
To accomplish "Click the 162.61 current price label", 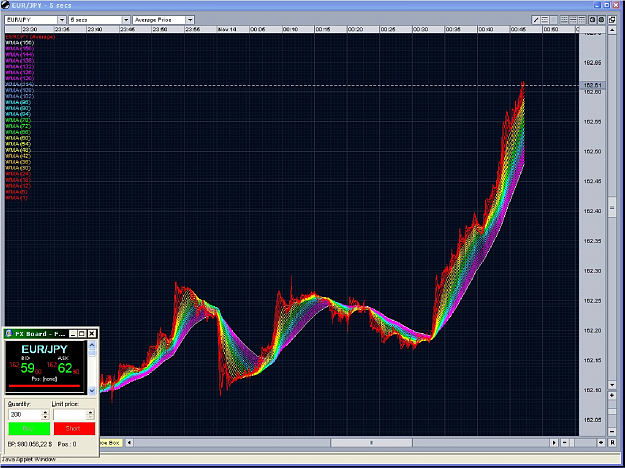I will pyautogui.click(x=592, y=85).
